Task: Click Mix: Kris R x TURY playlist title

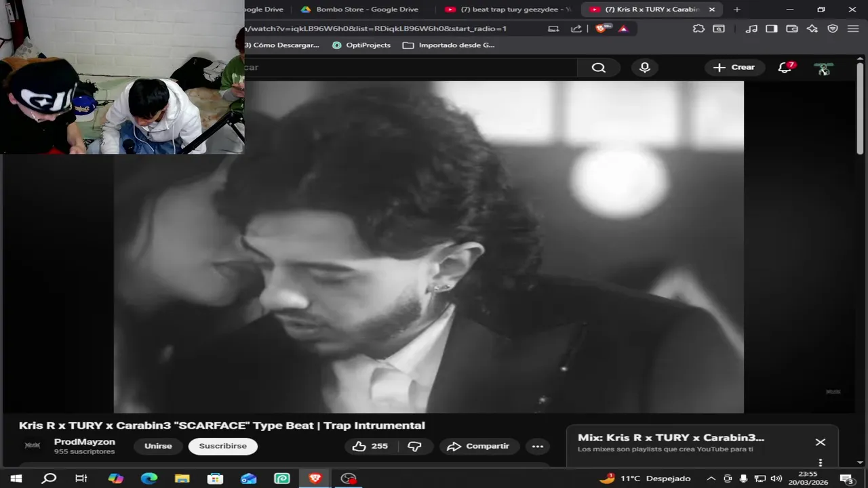Action: pos(671,438)
